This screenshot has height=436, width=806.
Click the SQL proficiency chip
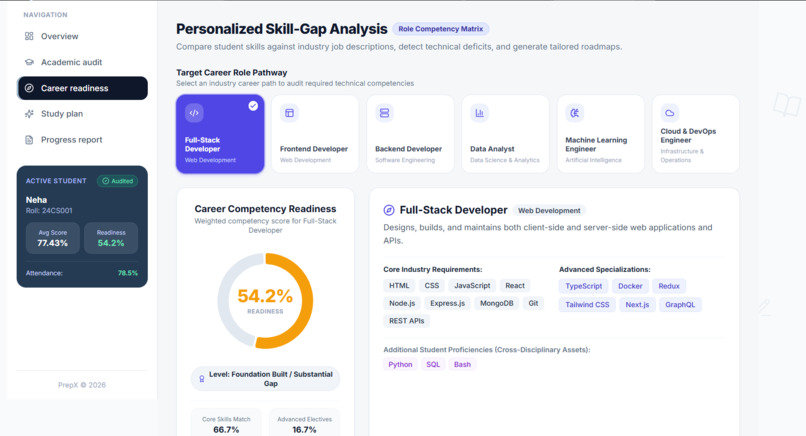pyautogui.click(x=433, y=364)
